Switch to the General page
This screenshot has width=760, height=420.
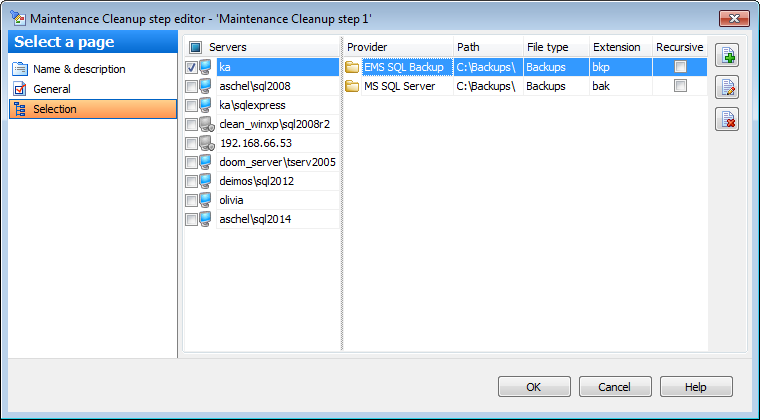pyautogui.click(x=52, y=89)
